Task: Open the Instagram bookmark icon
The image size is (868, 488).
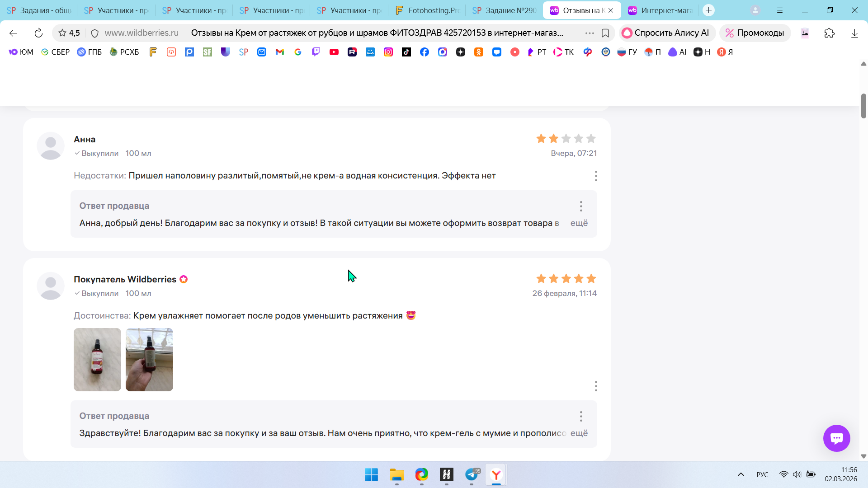Action: (388, 52)
